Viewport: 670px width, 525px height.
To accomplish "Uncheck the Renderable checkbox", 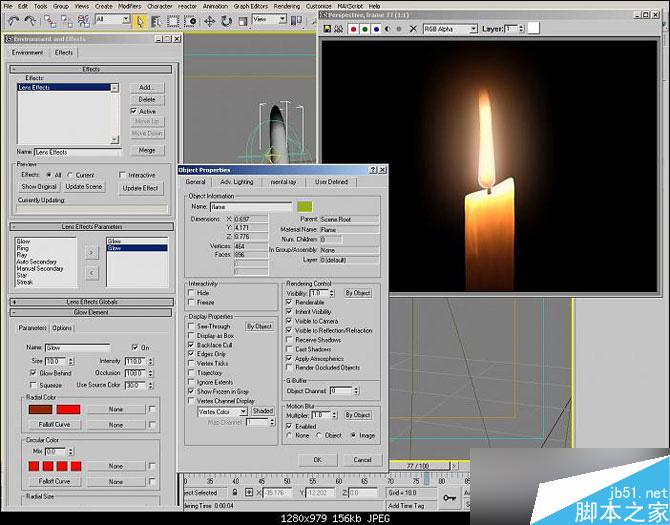I will (x=291, y=302).
